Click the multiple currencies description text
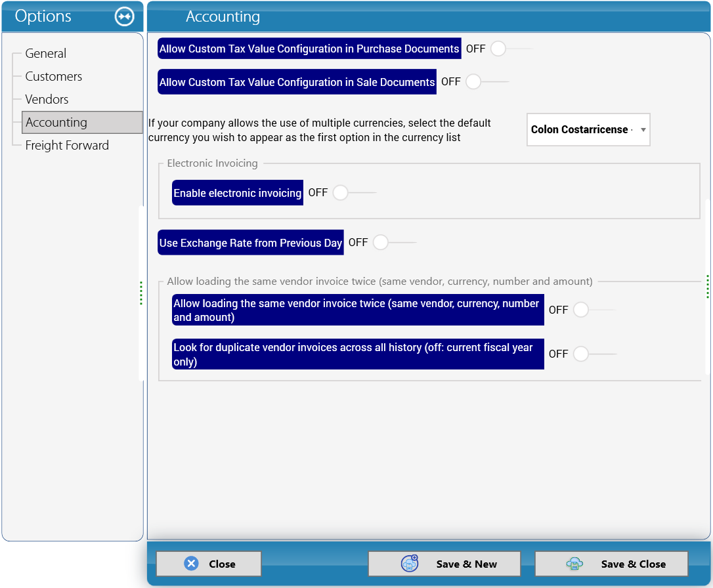This screenshot has height=588, width=713. (x=319, y=130)
